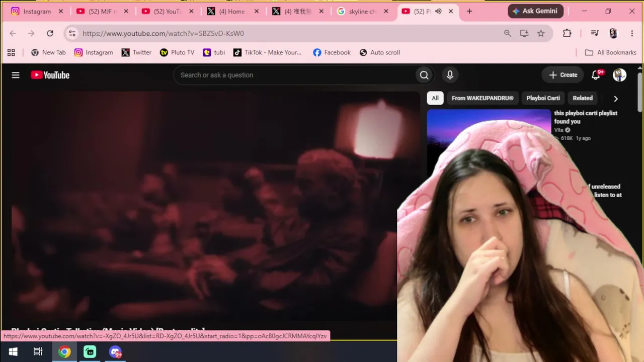Mute the playing tab via speaker icon
Viewport: 644px width, 362px height.
point(438,11)
